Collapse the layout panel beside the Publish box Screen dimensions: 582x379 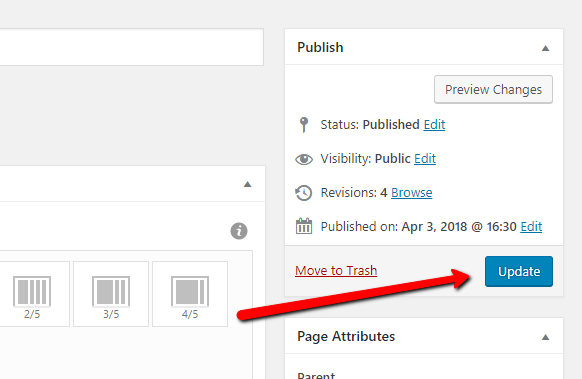[x=248, y=184]
